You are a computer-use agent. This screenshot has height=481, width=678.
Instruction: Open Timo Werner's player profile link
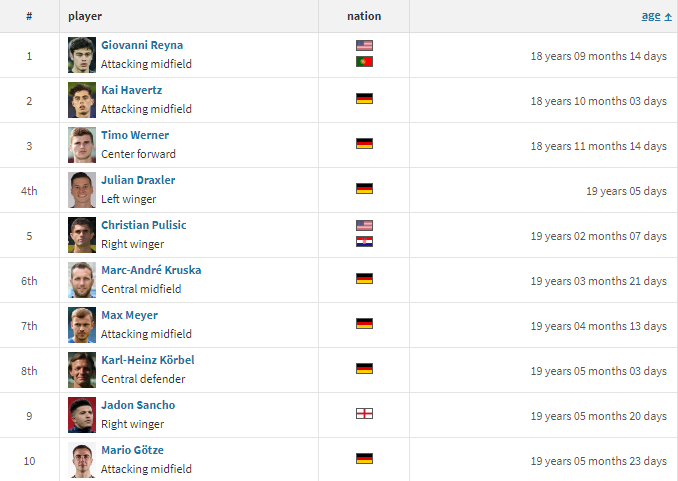point(135,135)
